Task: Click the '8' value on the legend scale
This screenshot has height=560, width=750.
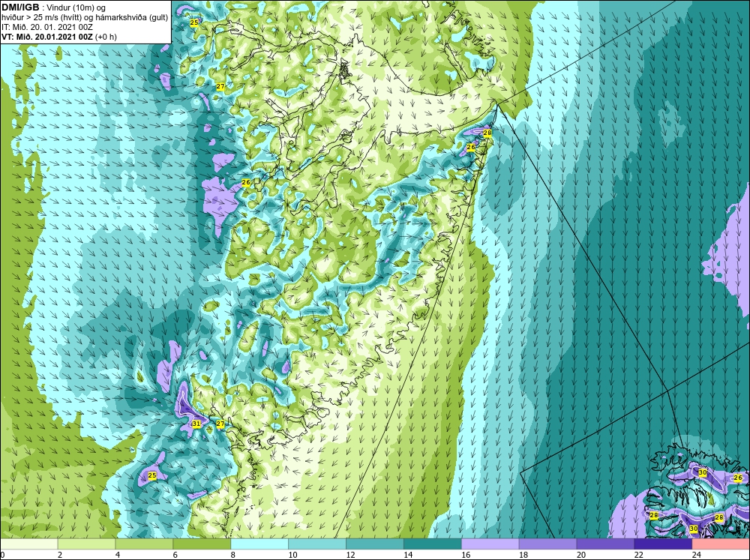Action: [x=233, y=555]
